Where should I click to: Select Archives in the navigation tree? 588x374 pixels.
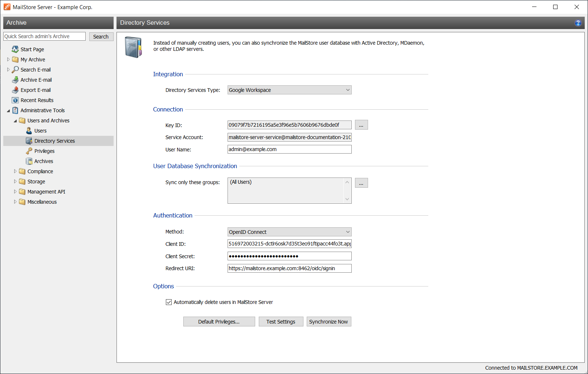[x=44, y=161]
